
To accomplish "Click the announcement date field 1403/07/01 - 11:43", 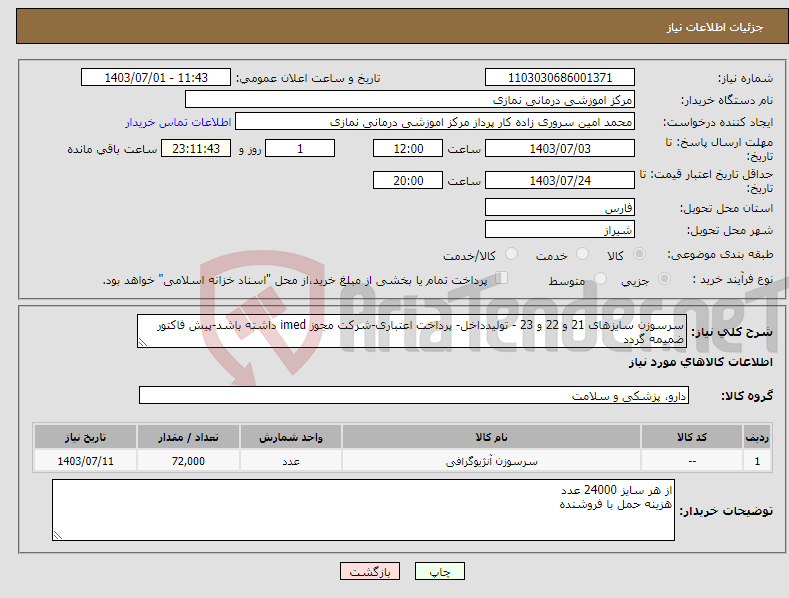I will point(155,78).
